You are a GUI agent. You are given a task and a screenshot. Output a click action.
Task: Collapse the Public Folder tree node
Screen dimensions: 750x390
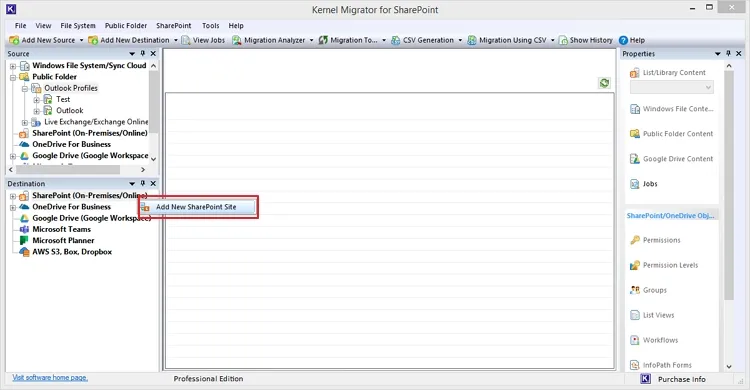[x=13, y=77]
